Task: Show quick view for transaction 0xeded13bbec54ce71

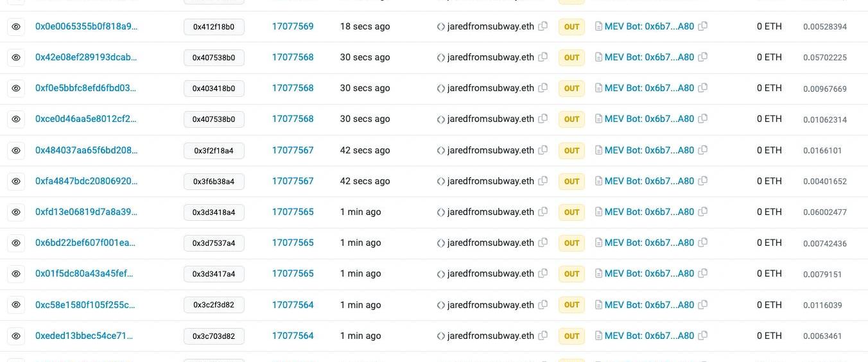Action: click(x=16, y=336)
